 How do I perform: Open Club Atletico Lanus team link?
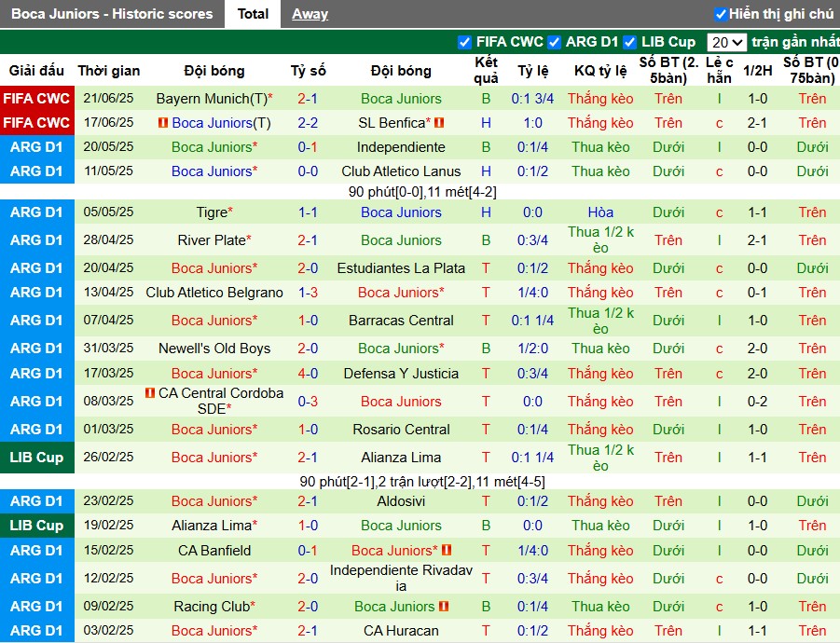pos(401,171)
